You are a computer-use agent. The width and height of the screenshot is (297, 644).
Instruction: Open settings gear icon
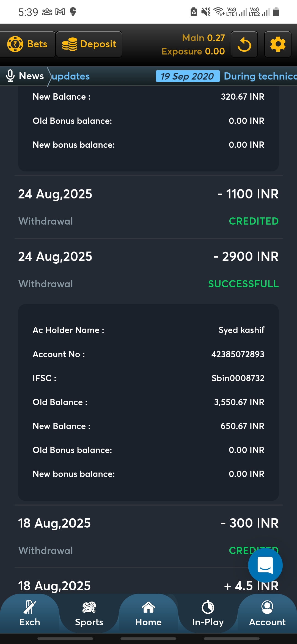tap(278, 44)
